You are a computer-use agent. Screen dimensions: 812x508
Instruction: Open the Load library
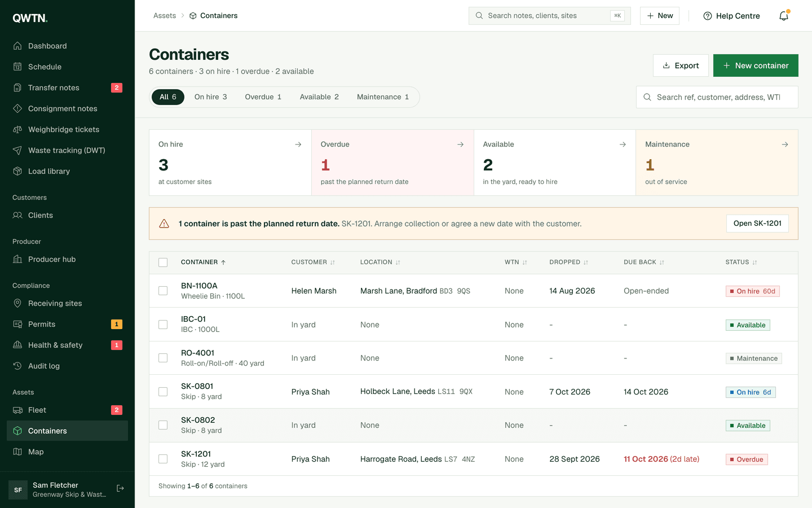(67, 171)
